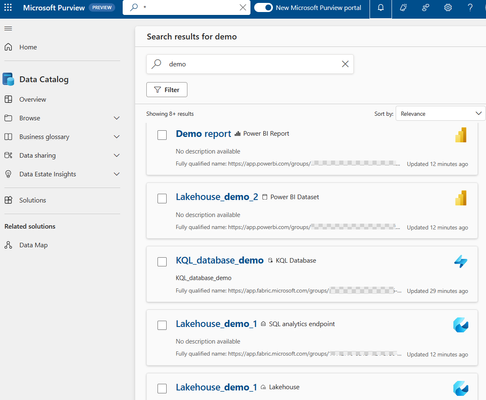Go to Overview in Data Catalog
This screenshot has height=400, width=486.
[32, 99]
